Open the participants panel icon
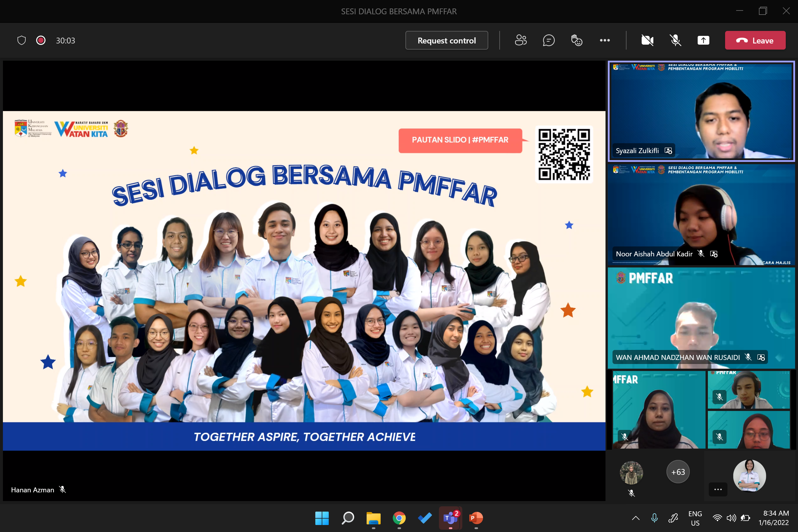798x532 pixels. (x=520, y=40)
